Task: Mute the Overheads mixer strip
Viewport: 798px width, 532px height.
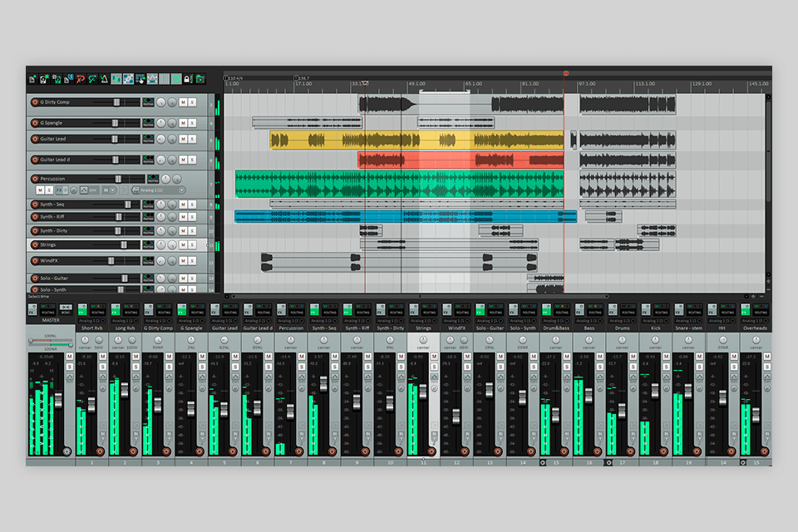Action: tap(766, 357)
